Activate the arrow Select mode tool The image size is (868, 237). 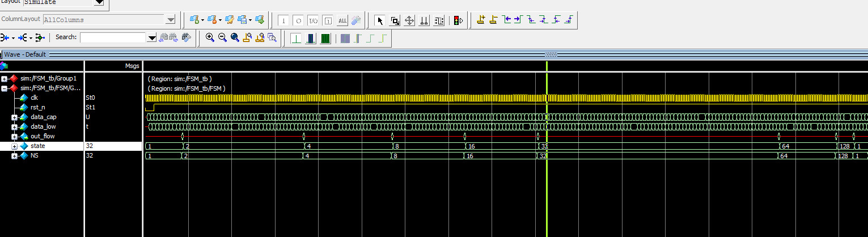[x=380, y=20]
